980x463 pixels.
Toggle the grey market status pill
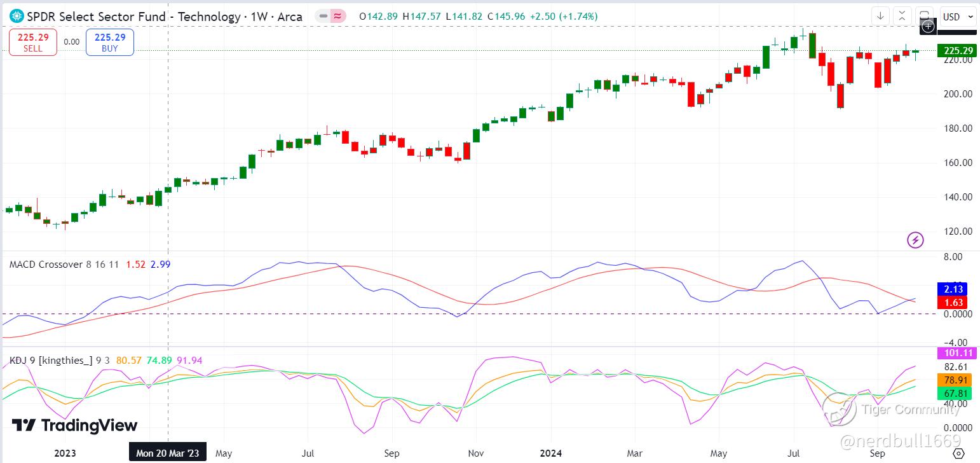click(x=323, y=17)
